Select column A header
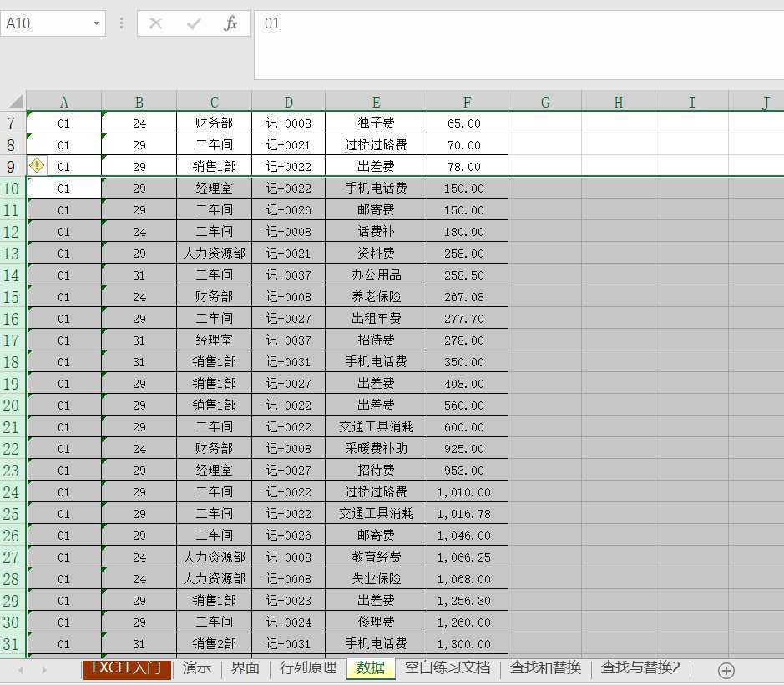The width and height of the screenshot is (784, 685). point(64,102)
